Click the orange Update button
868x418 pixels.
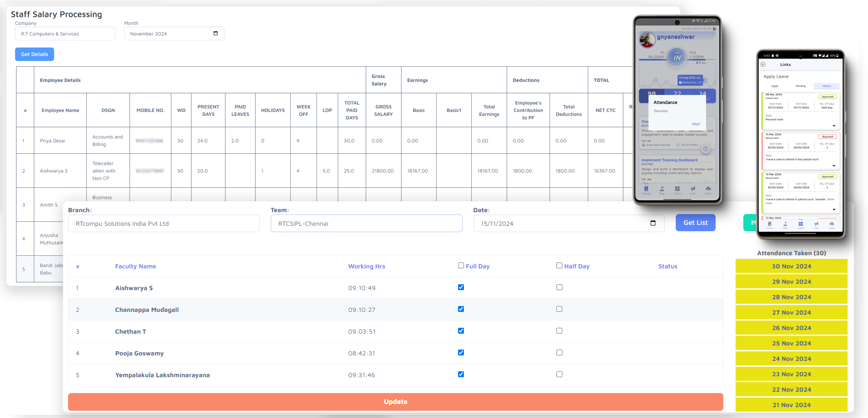[395, 402]
